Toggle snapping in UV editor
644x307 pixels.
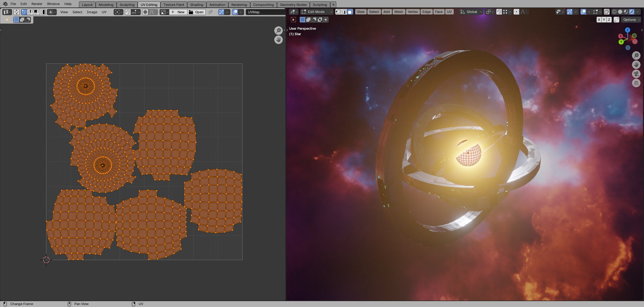pyautogui.click(x=128, y=12)
